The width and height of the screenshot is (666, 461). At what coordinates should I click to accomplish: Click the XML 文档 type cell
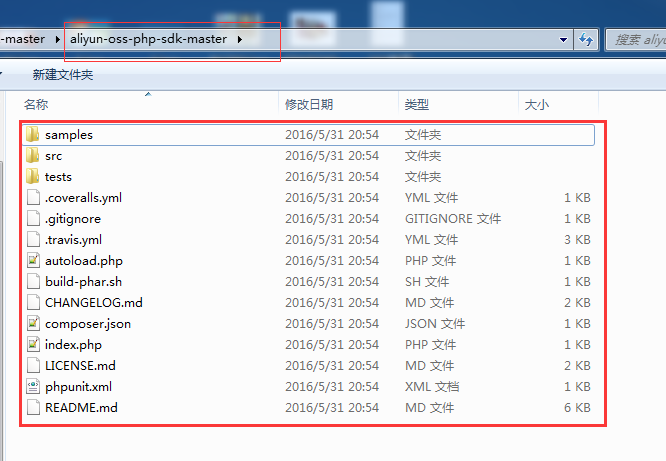point(432,387)
